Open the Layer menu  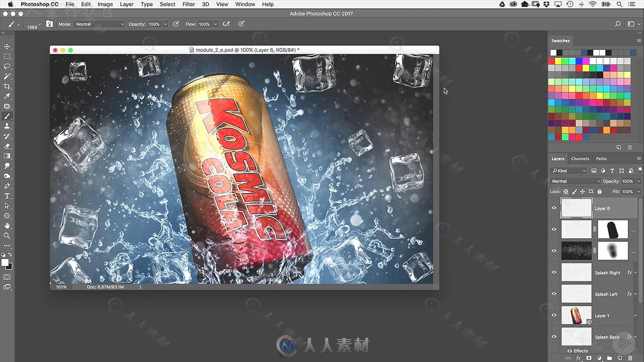[x=127, y=4]
